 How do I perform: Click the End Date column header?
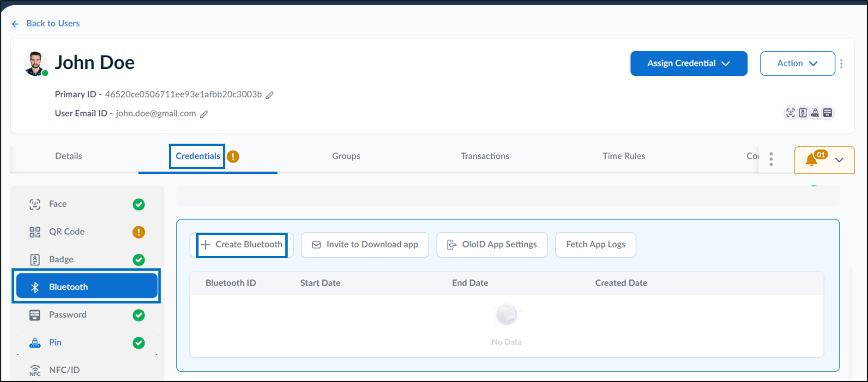click(470, 283)
